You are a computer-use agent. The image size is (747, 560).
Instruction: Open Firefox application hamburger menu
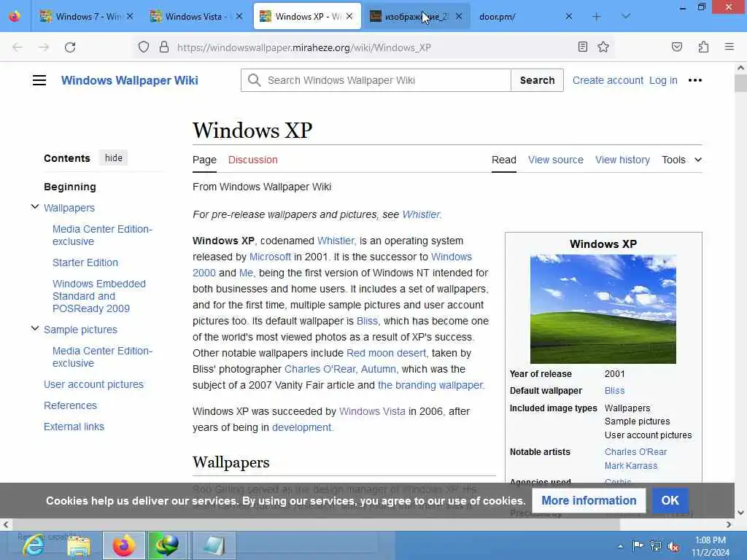tap(729, 47)
